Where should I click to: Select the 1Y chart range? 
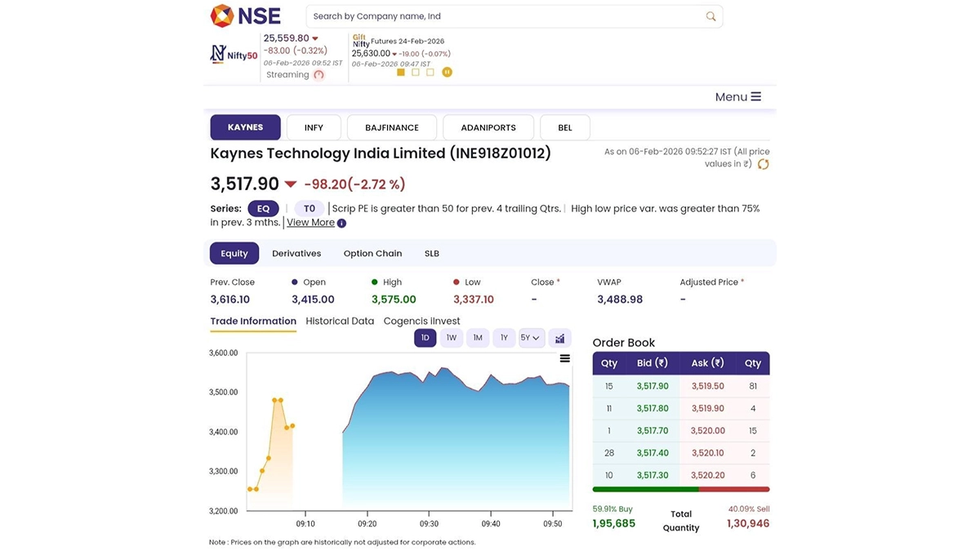pos(504,338)
